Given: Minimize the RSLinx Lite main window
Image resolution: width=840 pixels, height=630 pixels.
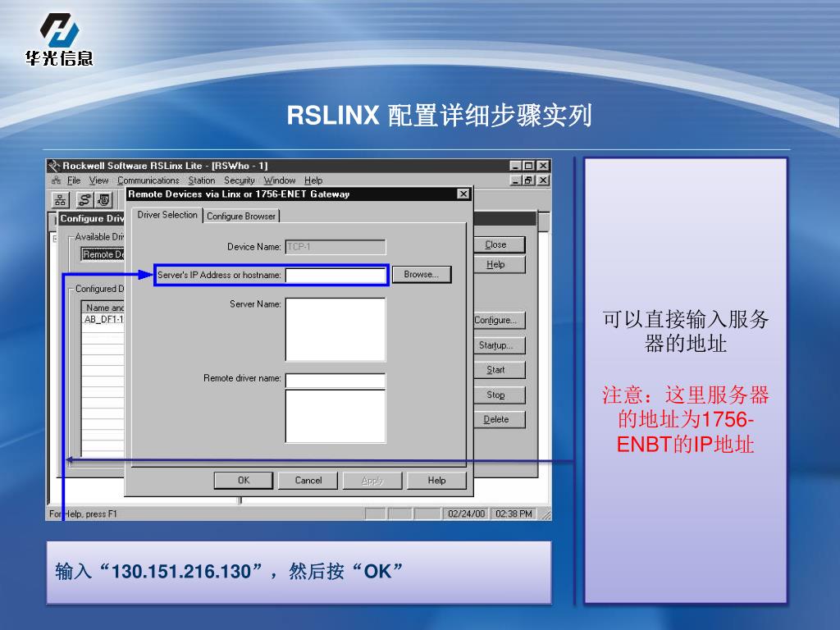Looking at the screenshot, I should [x=515, y=166].
